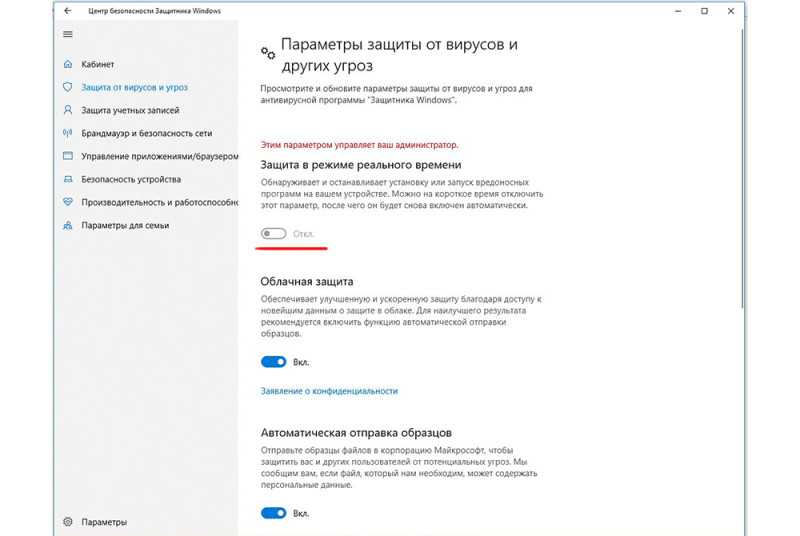The image size is (800, 536).
Task: Open Производительность и работоспособность
Action: 160,202
